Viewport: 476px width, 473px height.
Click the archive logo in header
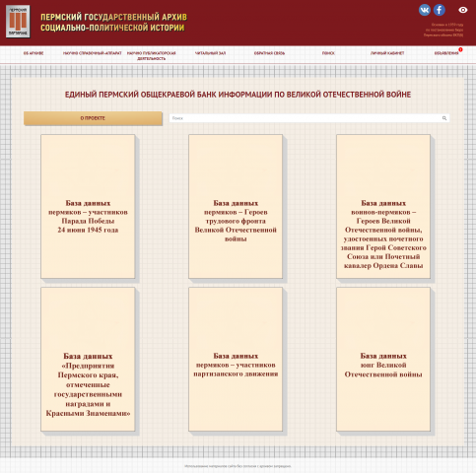click(18, 22)
